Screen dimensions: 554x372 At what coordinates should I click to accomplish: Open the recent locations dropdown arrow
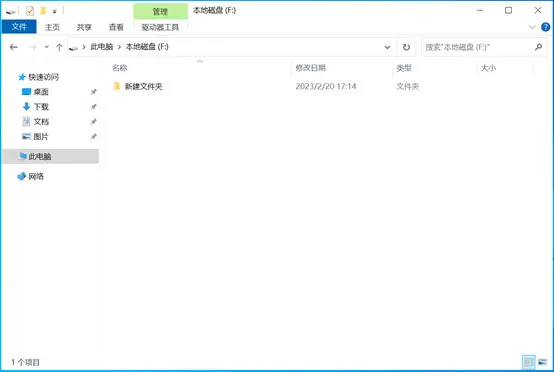pyautogui.click(x=46, y=47)
